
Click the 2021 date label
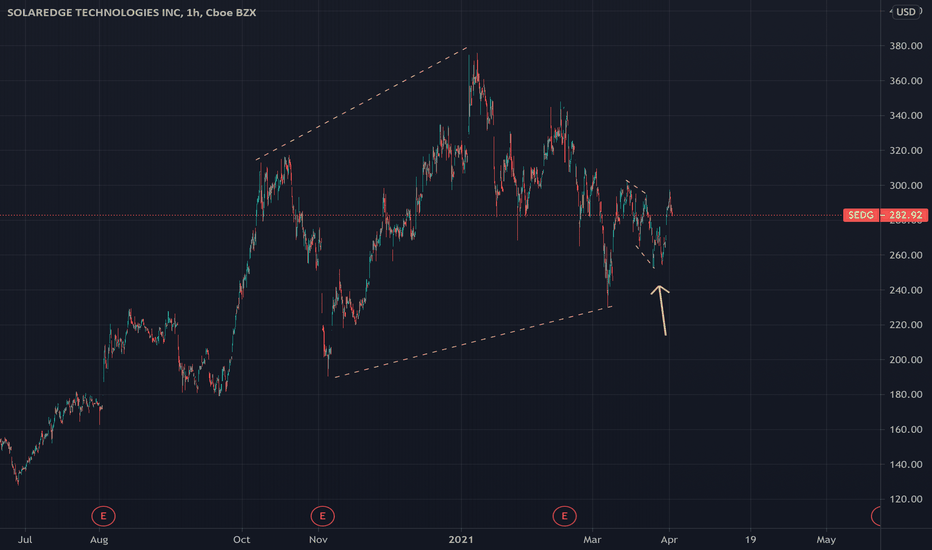pos(461,540)
